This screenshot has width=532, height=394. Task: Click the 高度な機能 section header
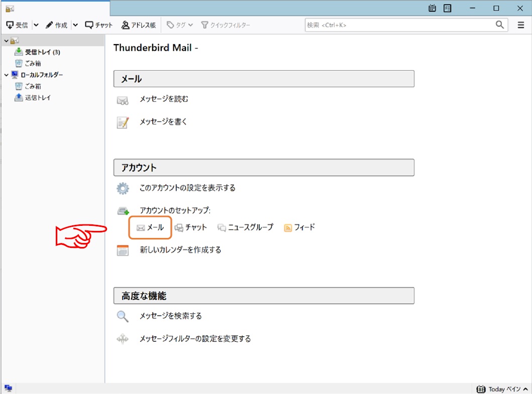[x=264, y=296]
